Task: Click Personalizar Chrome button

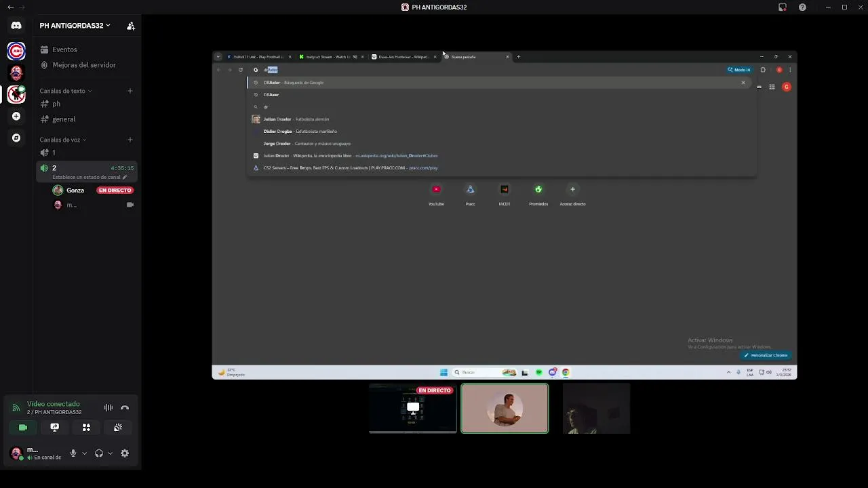Action: [x=766, y=355]
